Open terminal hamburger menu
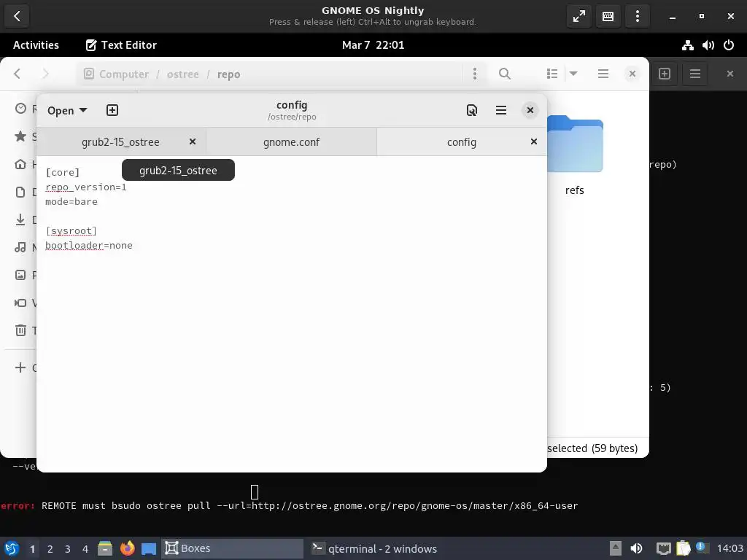 tap(695, 74)
